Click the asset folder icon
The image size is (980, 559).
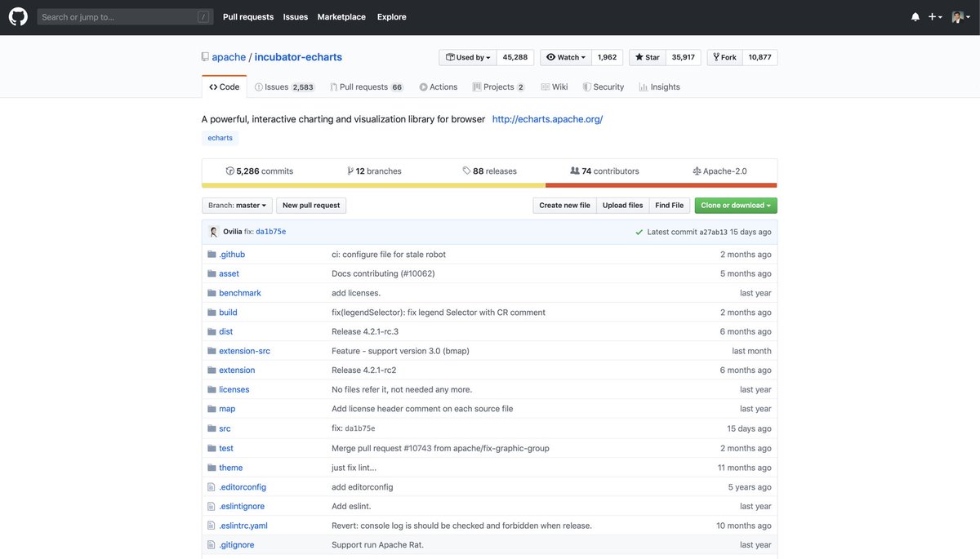tap(212, 273)
